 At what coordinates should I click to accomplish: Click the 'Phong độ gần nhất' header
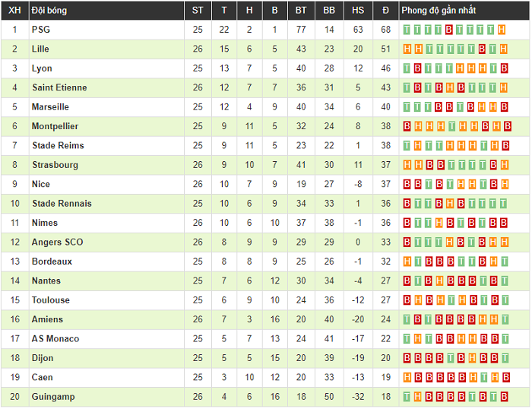[x=438, y=11]
